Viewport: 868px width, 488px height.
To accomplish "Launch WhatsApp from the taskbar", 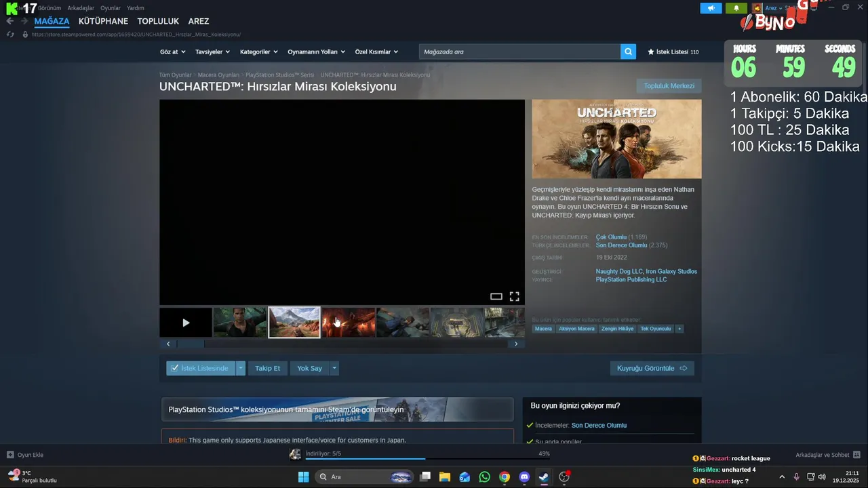I will [x=484, y=477].
